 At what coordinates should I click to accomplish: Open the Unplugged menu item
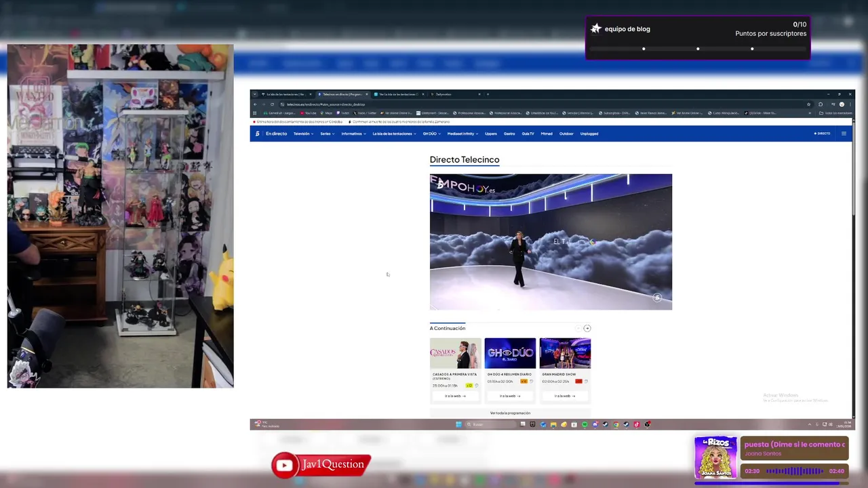[x=589, y=134]
